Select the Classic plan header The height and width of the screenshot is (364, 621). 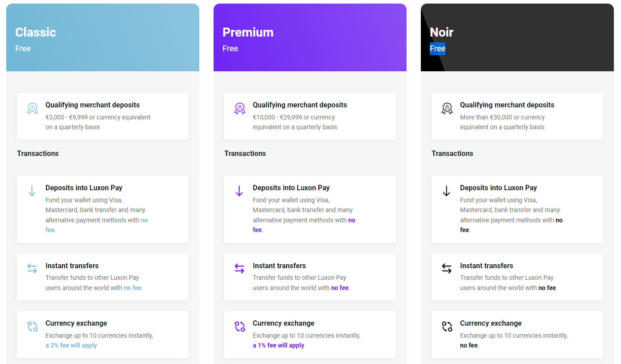pos(103,37)
